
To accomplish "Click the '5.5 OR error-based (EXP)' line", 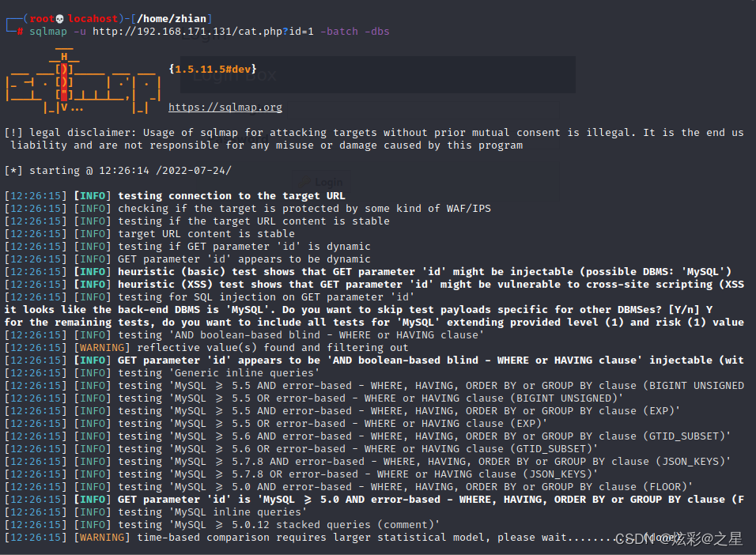I will pos(276,423).
